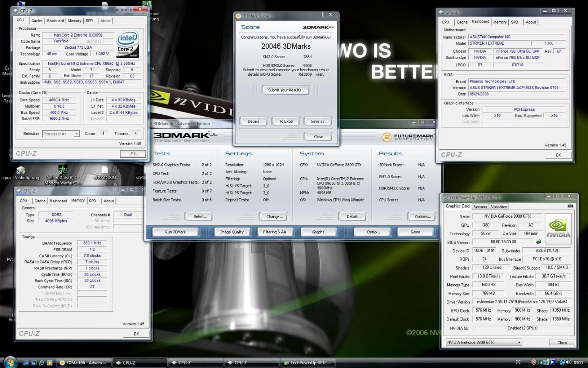Click the Run 3DMark button
Viewport: 588px width, 368px height.
pos(176,232)
